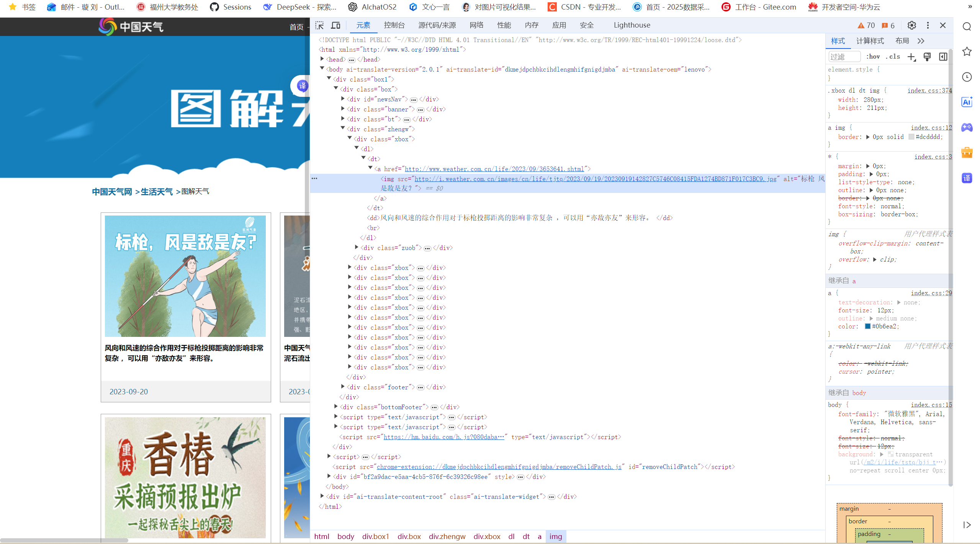
Task: Open the rendering emulation paintbrush icon
Action: point(927,57)
